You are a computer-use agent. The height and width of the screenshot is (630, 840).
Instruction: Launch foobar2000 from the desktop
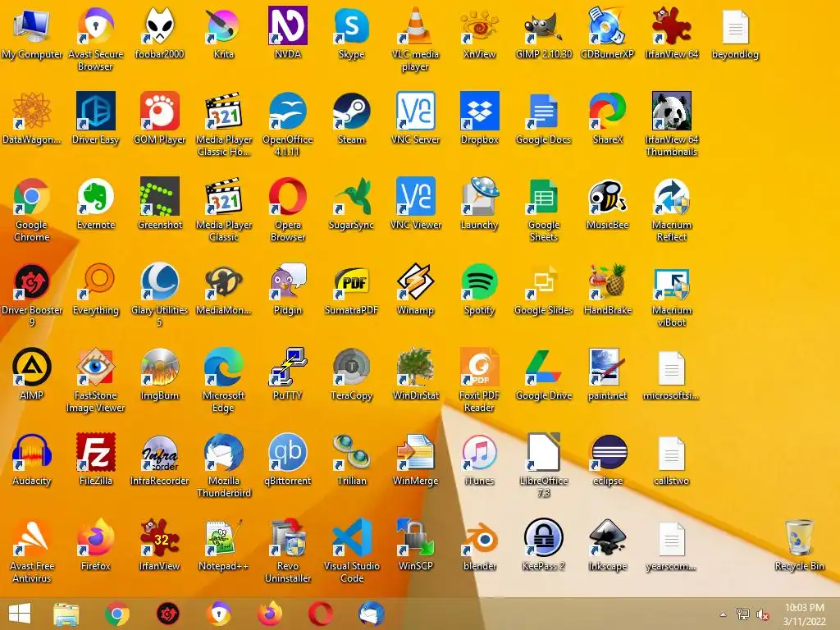pyautogui.click(x=160, y=25)
